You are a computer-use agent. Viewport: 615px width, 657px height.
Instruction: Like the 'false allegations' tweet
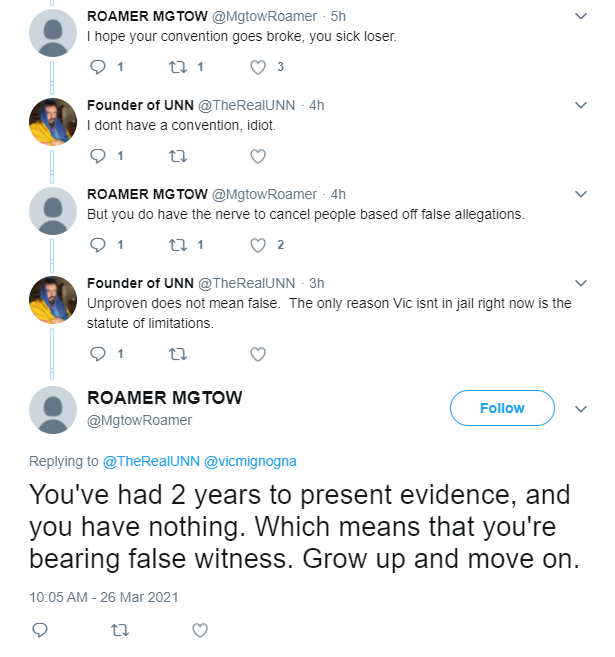258,245
